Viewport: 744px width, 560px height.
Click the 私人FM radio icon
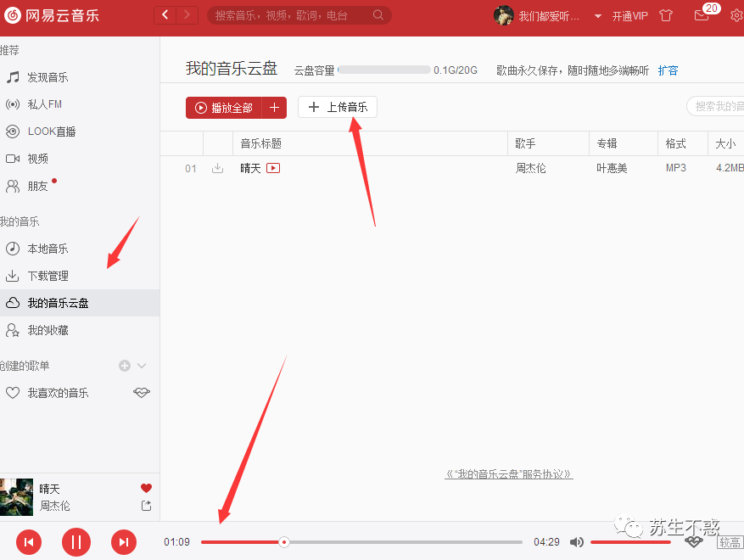point(13,104)
